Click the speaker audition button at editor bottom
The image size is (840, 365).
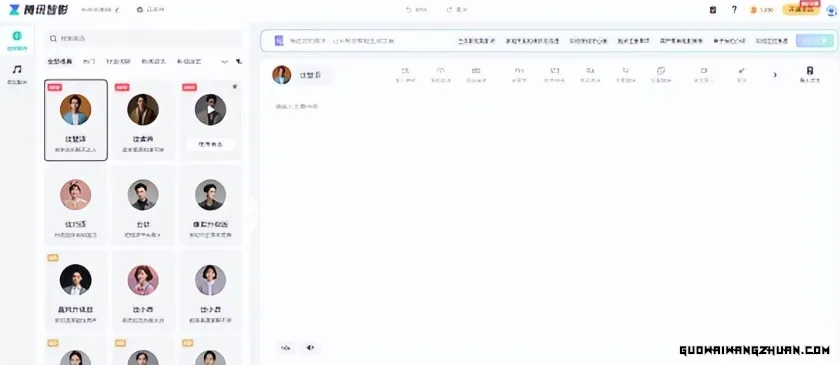point(310,348)
